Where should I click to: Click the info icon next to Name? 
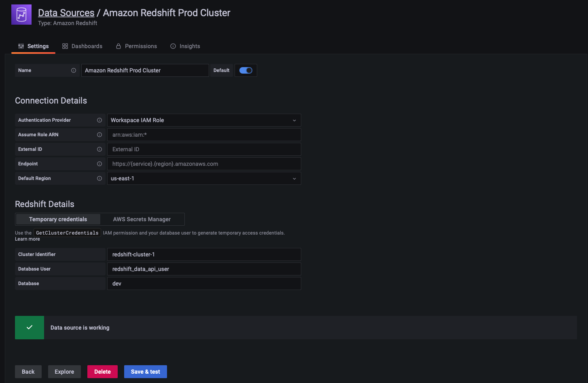tap(74, 70)
